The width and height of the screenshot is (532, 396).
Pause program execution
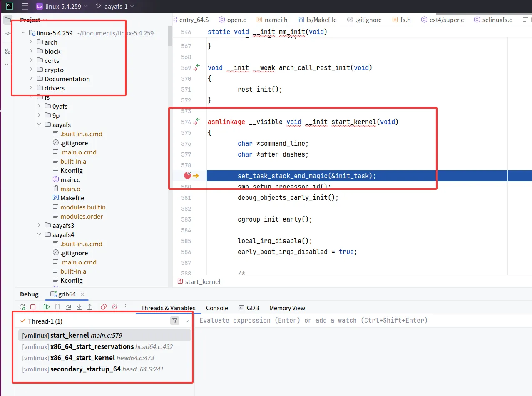[x=57, y=307]
